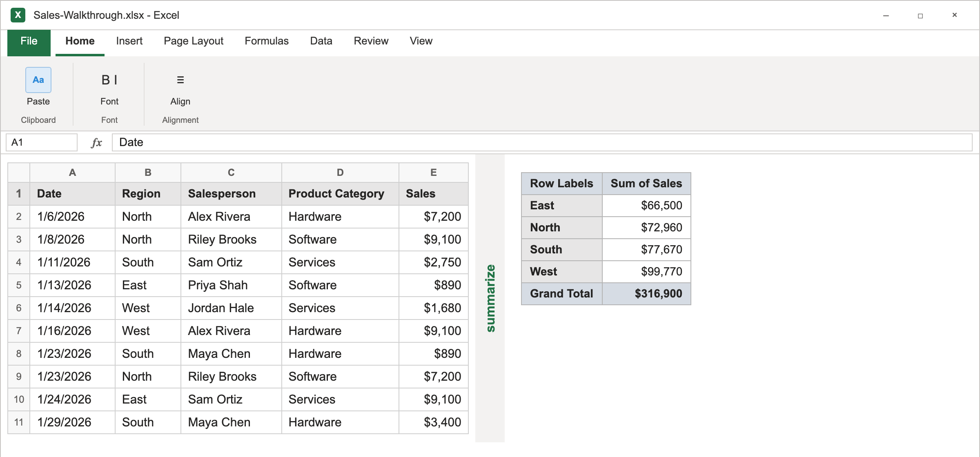Click the fx insert function icon
Image resolution: width=980 pixels, height=457 pixels.
[x=96, y=142]
